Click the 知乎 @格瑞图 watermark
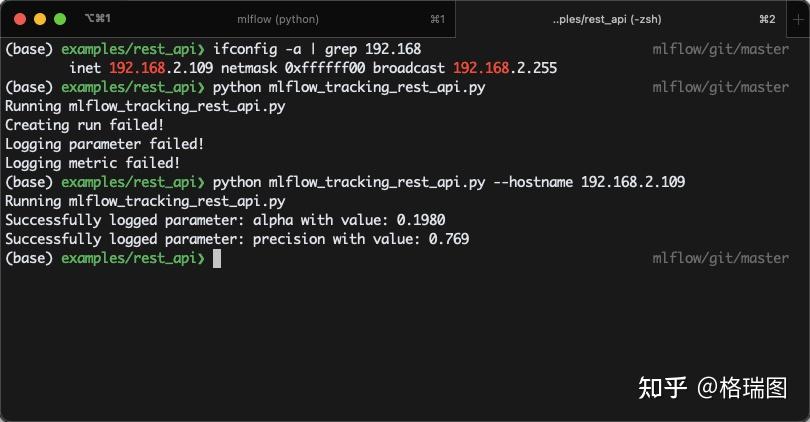810x422 pixels. (713, 388)
